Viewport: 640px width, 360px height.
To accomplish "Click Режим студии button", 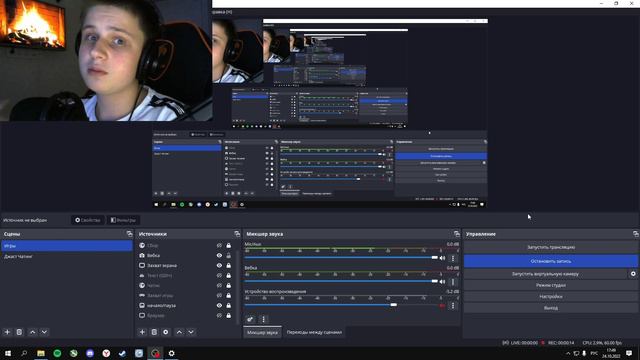I will [x=551, y=285].
